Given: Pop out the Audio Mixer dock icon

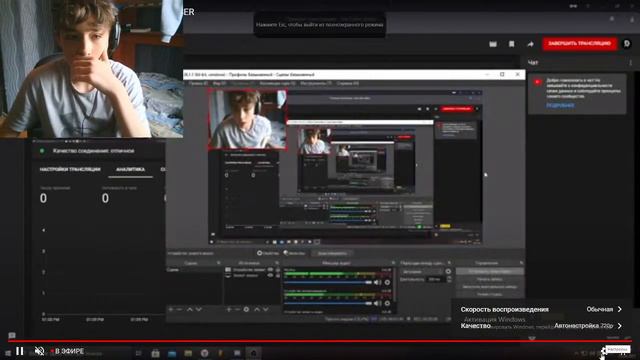Looking at the screenshot, I should point(393,263).
